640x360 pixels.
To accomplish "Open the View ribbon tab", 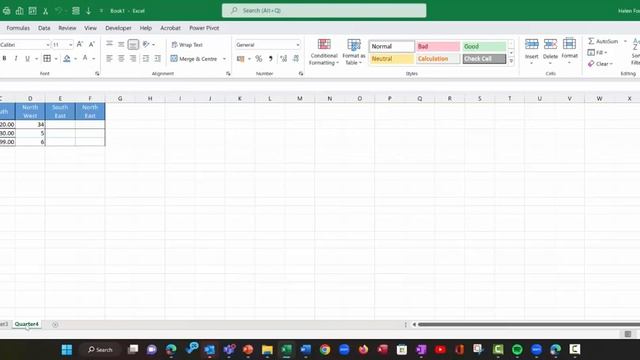I will click(x=90, y=28).
